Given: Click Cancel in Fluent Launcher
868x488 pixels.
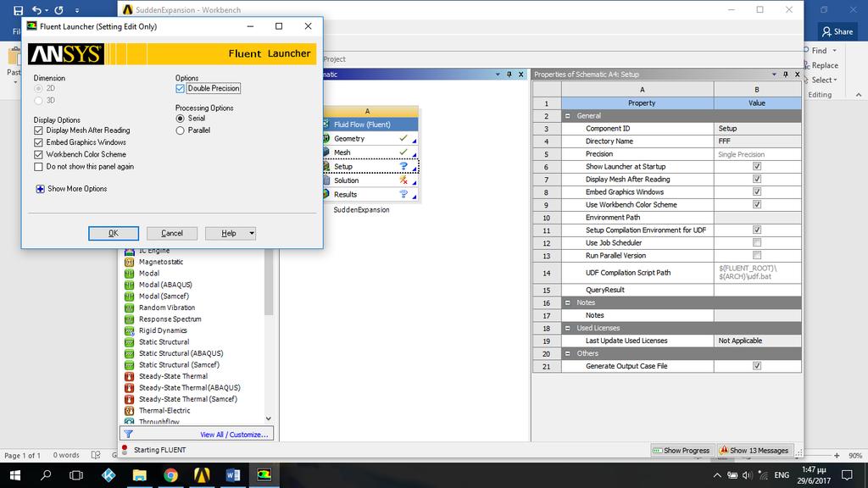Looking at the screenshot, I should click(x=171, y=234).
